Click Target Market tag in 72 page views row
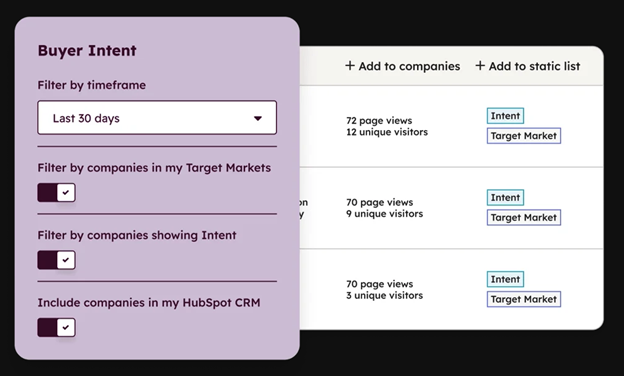 pyautogui.click(x=524, y=136)
